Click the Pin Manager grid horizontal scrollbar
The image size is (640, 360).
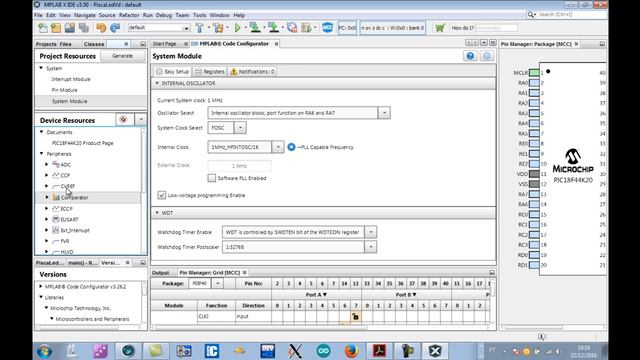[261, 327]
